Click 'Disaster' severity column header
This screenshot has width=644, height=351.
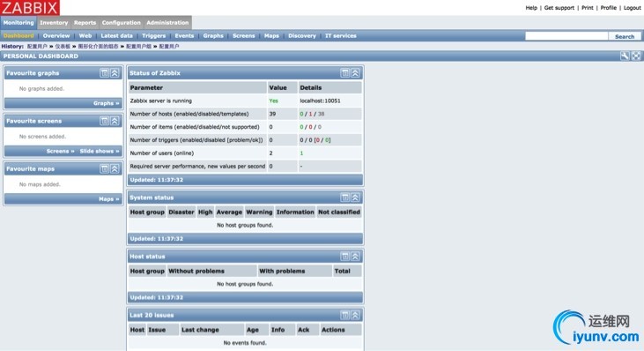tap(181, 212)
